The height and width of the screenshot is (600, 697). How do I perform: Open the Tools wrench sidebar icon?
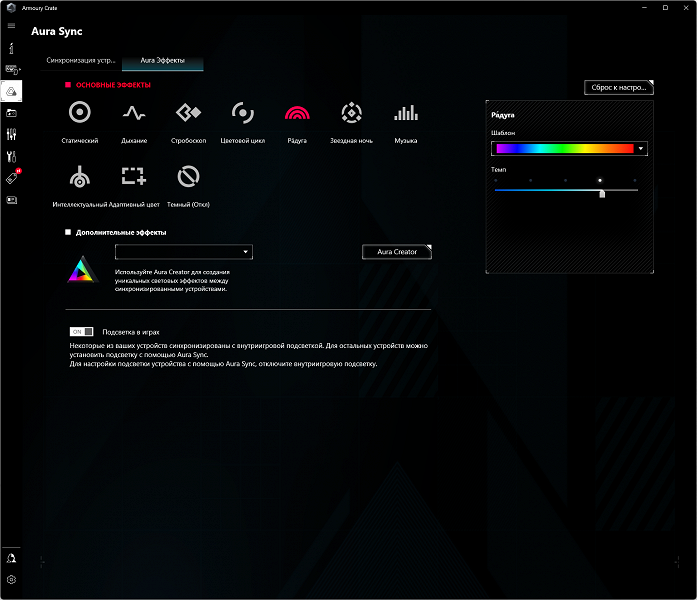coord(12,156)
